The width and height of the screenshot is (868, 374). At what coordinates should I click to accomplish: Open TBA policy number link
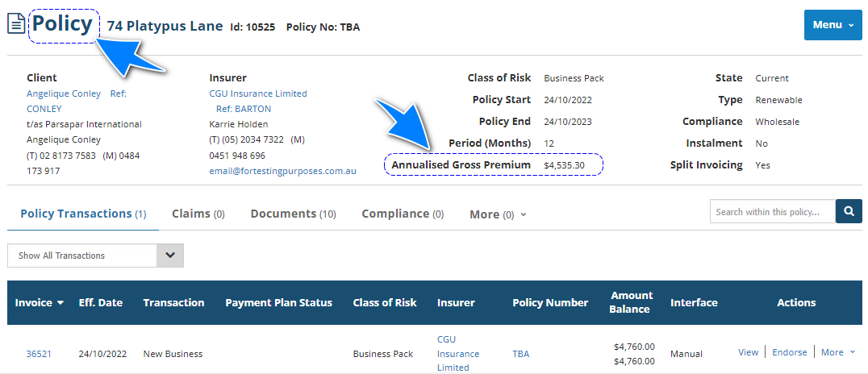pyautogui.click(x=522, y=354)
